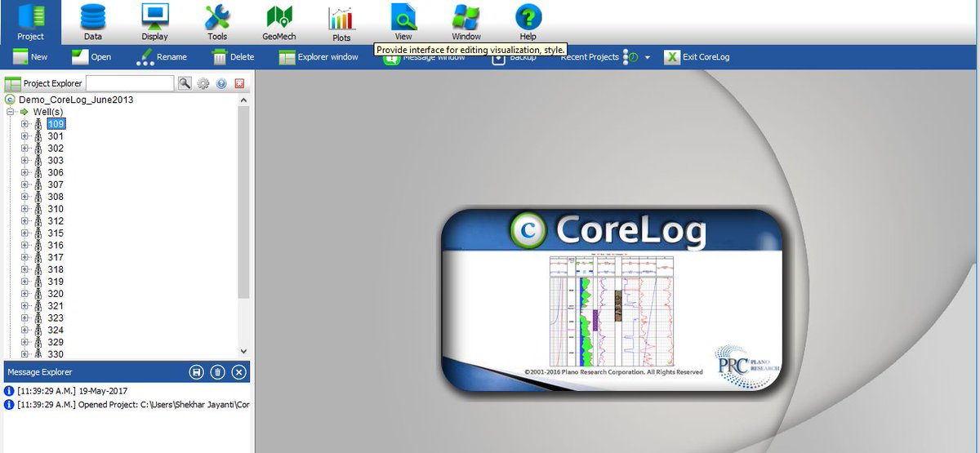Image resolution: width=980 pixels, height=453 pixels.
Task: Select the GeoMech tab
Action: pos(279,22)
